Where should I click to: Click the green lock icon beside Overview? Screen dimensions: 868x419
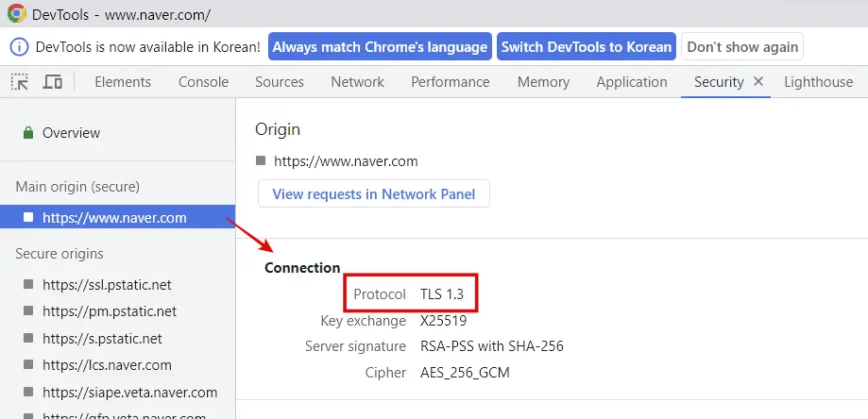pyautogui.click(x=28, y=133)
